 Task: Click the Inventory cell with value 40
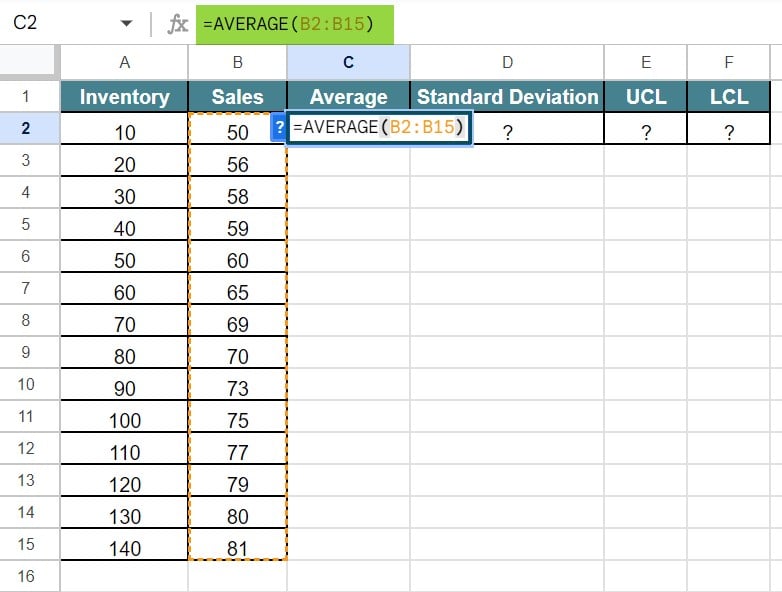click(124, 224)
